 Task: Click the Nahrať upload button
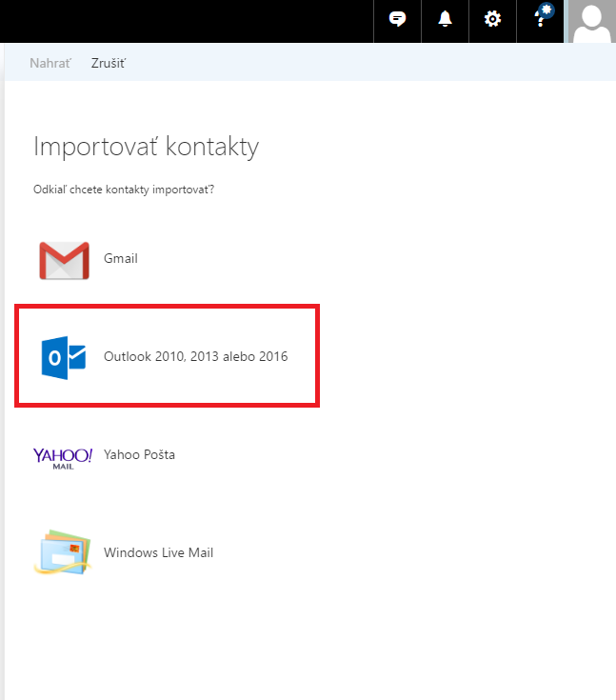coord(50,63)
